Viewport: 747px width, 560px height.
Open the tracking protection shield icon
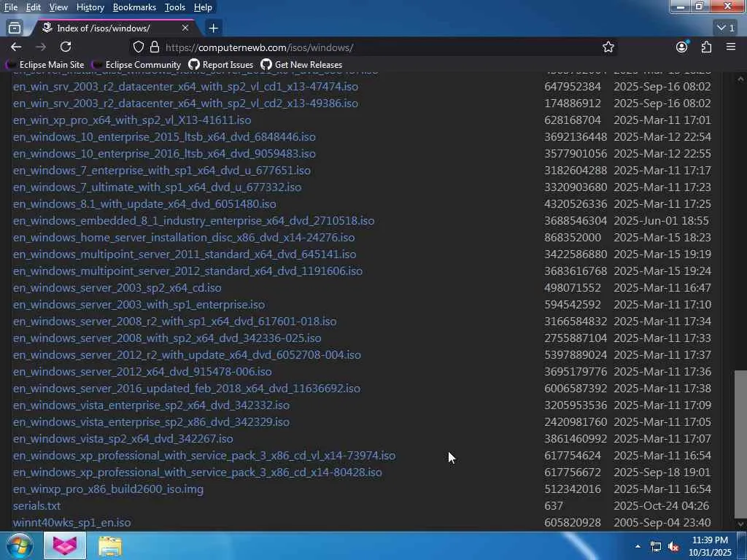138,47
